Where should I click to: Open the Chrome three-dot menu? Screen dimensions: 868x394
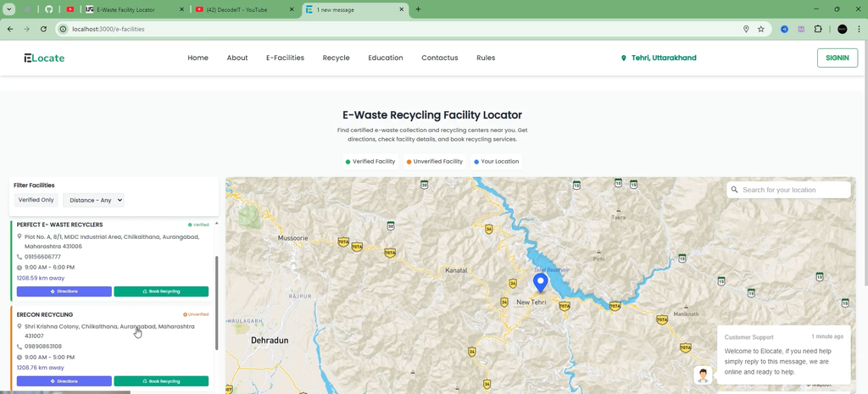[x=859, y=29]
